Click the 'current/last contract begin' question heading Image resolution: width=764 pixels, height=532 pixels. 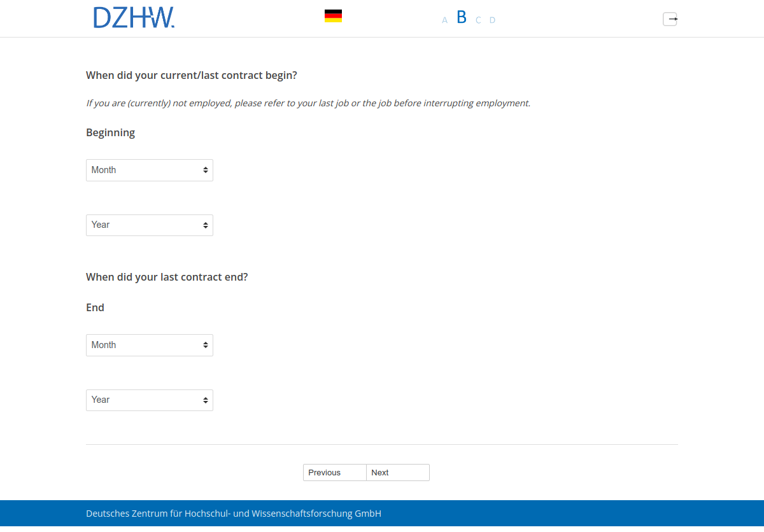pos(192,75)
